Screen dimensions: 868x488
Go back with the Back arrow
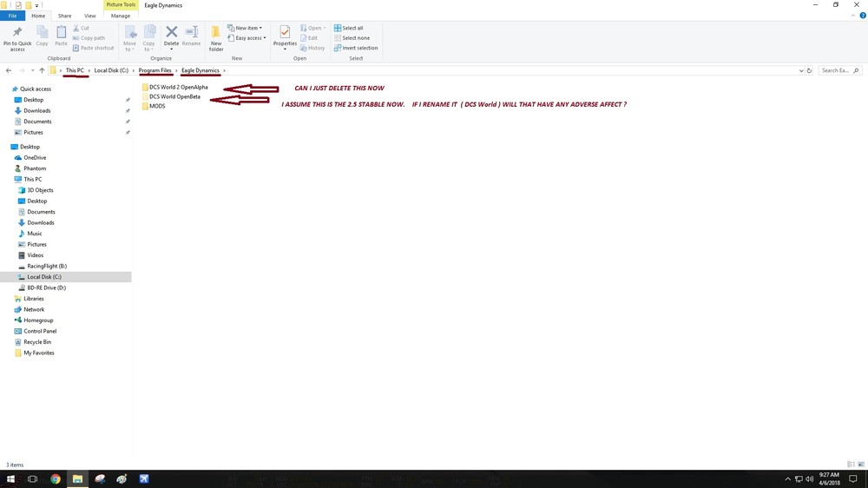pos(9,70)
